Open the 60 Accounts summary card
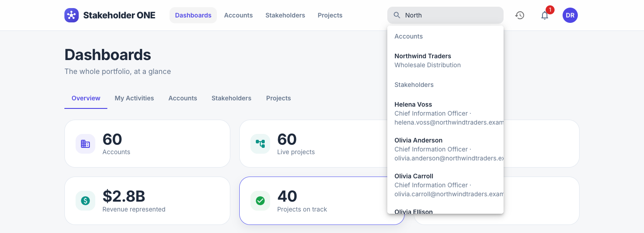Viewport: 644px width, 233px height. coord(147,144)
